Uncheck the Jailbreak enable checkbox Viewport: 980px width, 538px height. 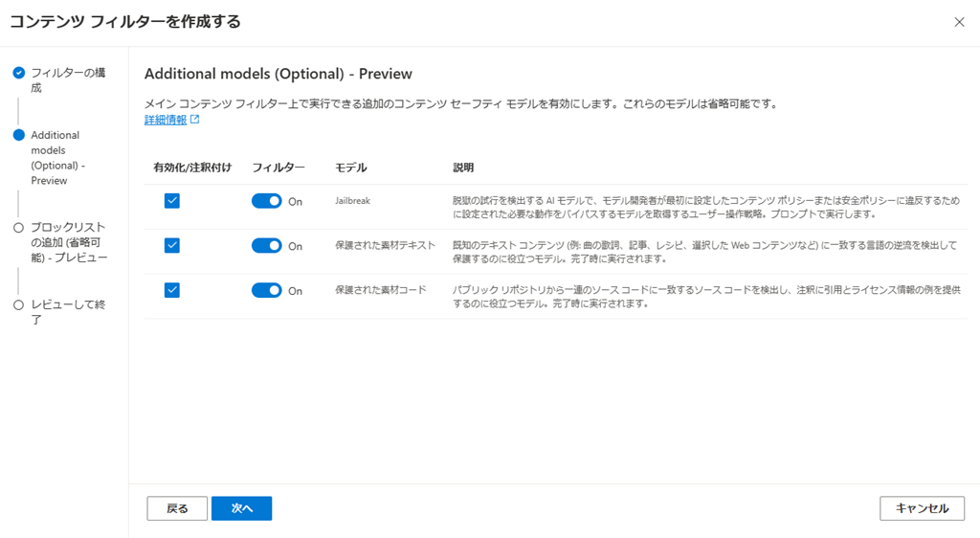pyautogui.click(x=172, y=201)
